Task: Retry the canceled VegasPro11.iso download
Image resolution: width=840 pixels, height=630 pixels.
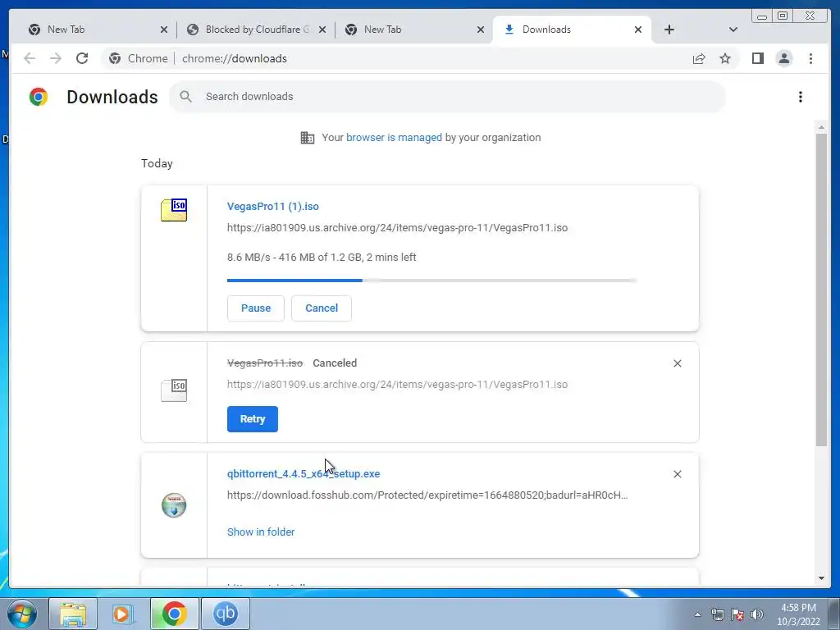Action: point(253,419)
